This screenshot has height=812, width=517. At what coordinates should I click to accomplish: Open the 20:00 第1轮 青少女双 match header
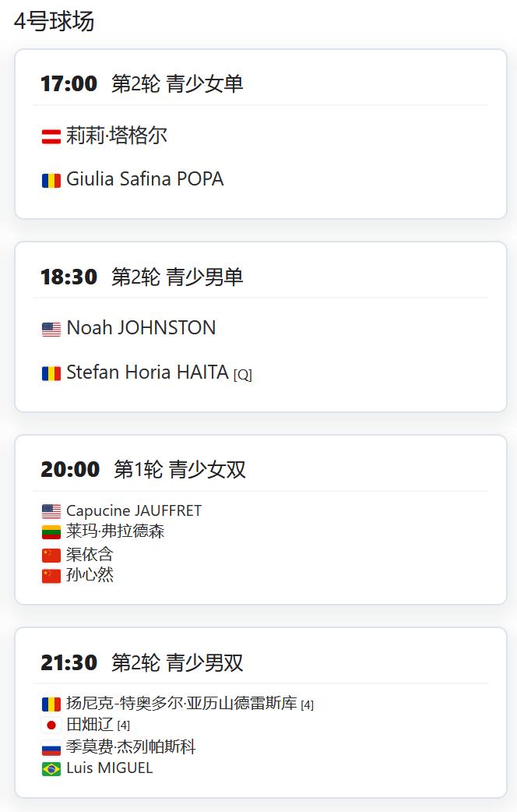click(x=143, y=470)
